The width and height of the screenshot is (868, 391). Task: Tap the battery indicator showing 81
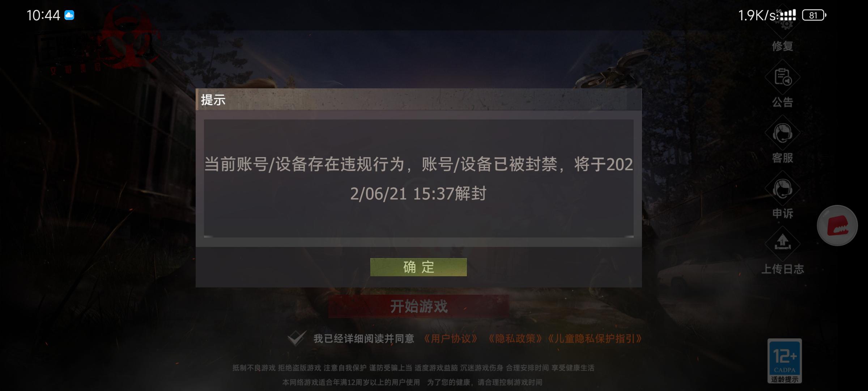(x=814, y=15)
